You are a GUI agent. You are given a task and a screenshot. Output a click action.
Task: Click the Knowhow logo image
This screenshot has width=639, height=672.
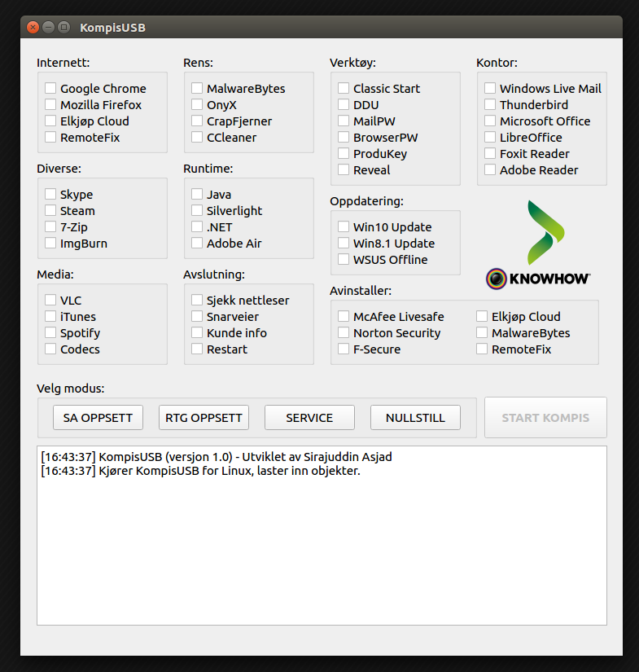point(538,245)
